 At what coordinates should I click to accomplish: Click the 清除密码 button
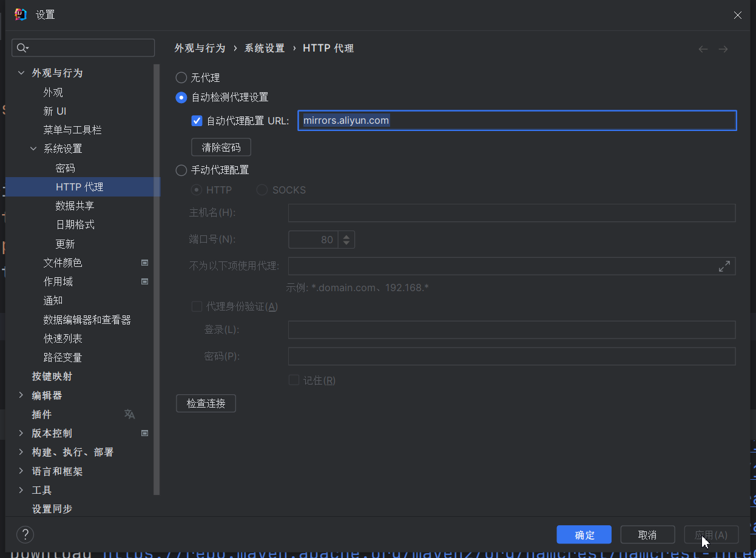pos(221,147)
